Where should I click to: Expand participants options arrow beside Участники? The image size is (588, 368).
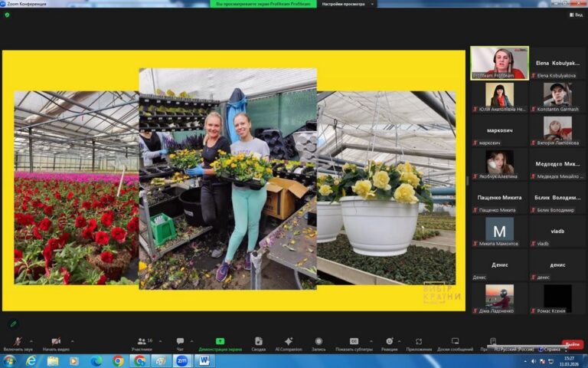tap(159, 340)
